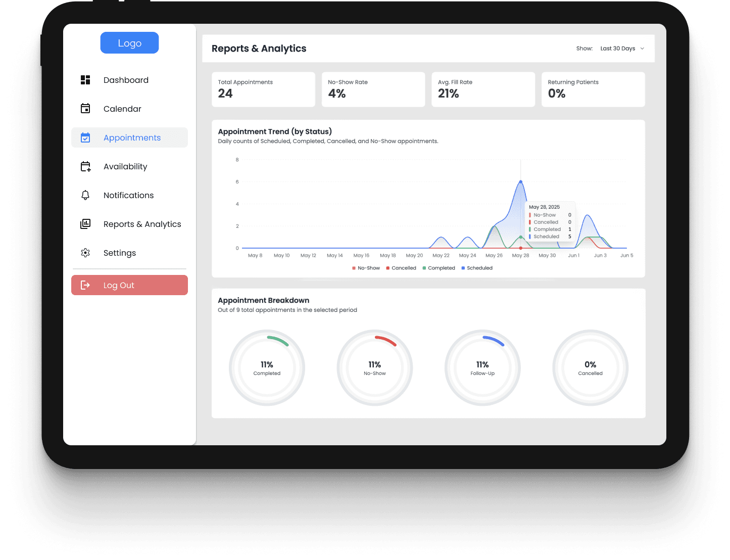Select the Dashboard grid icon
Screen dimensions: 730x560
(x=85, y=79)
